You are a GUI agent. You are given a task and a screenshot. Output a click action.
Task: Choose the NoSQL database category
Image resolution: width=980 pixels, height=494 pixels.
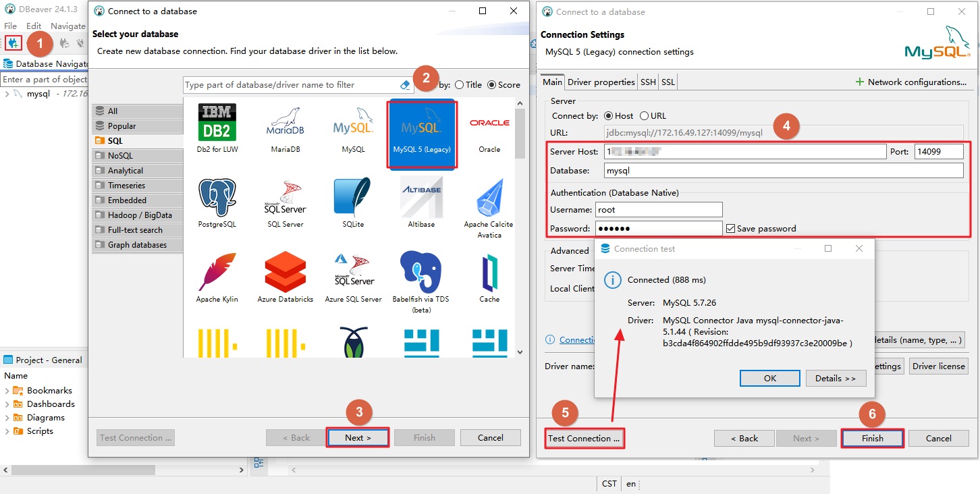click(138, 155)
